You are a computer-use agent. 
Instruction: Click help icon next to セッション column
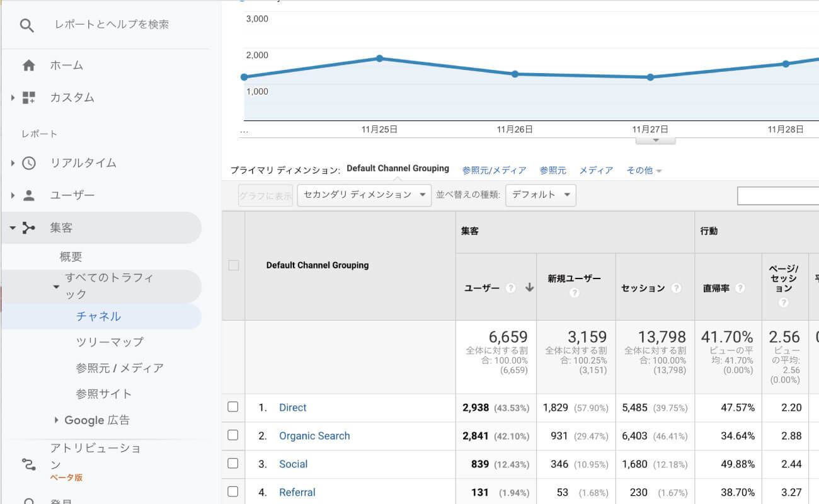click(x=676, y=288)
